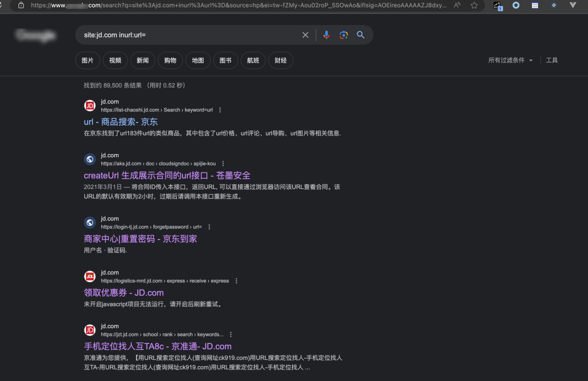Start voice search with the microphone icon
Image resolution: width=588 pixels, height=381 pixels.
click(326, 35)
